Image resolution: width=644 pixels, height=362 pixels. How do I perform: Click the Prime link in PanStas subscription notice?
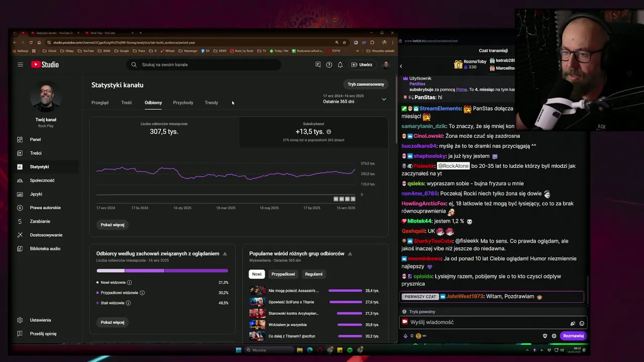point(461,89)
